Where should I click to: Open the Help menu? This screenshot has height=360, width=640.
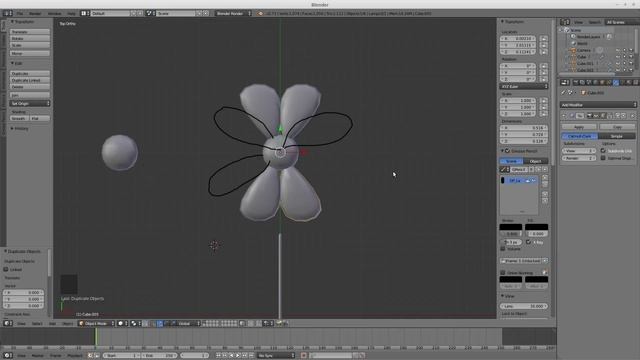(x=71, y=13)
